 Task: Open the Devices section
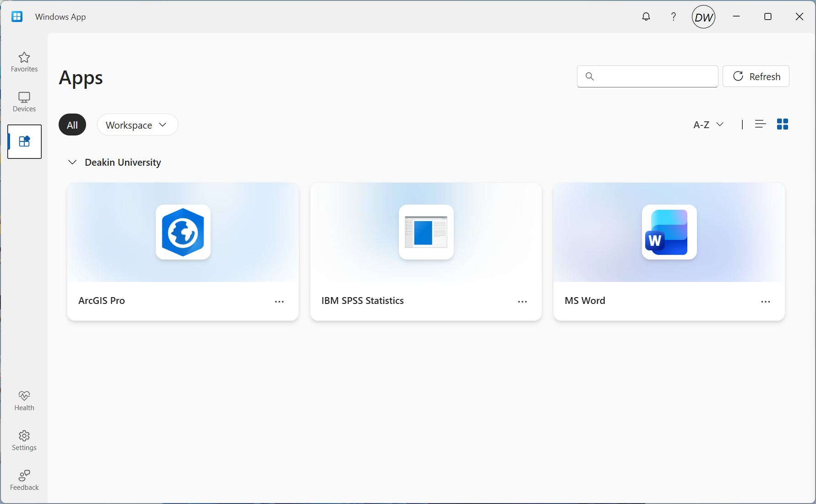(24, 102)
